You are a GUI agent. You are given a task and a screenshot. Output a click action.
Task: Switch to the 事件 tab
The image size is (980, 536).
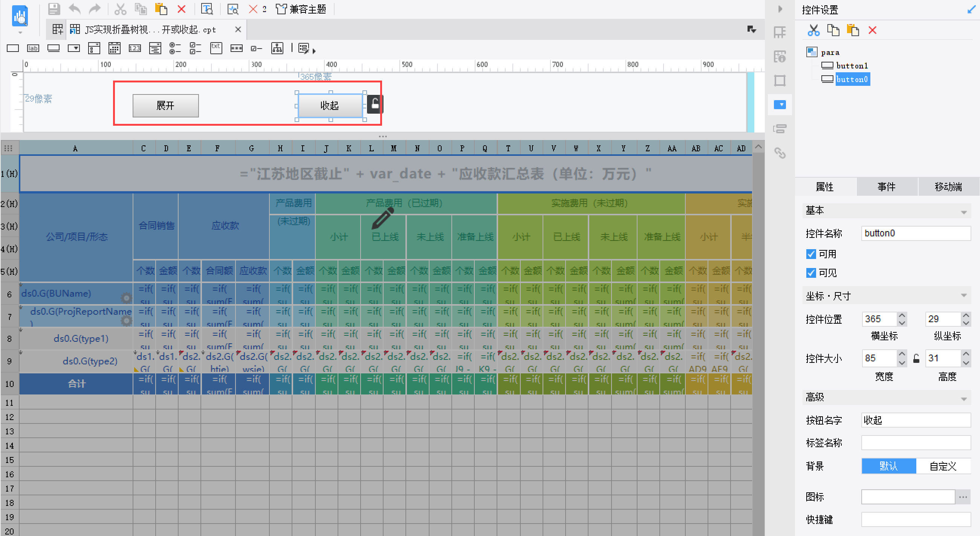(886, 187)
